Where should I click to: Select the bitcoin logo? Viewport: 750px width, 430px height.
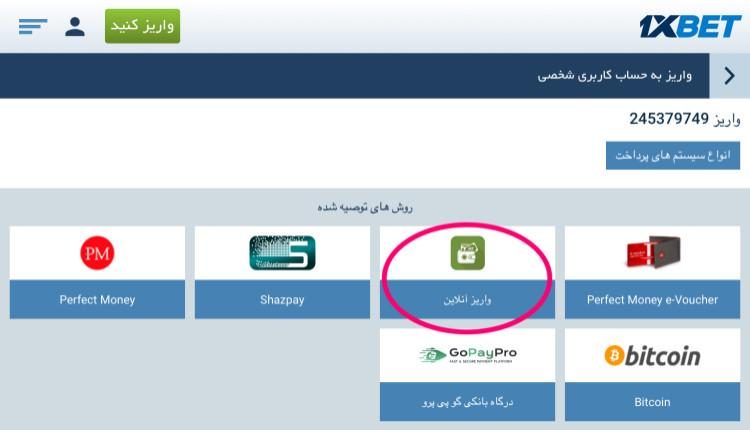click(652, 356)
